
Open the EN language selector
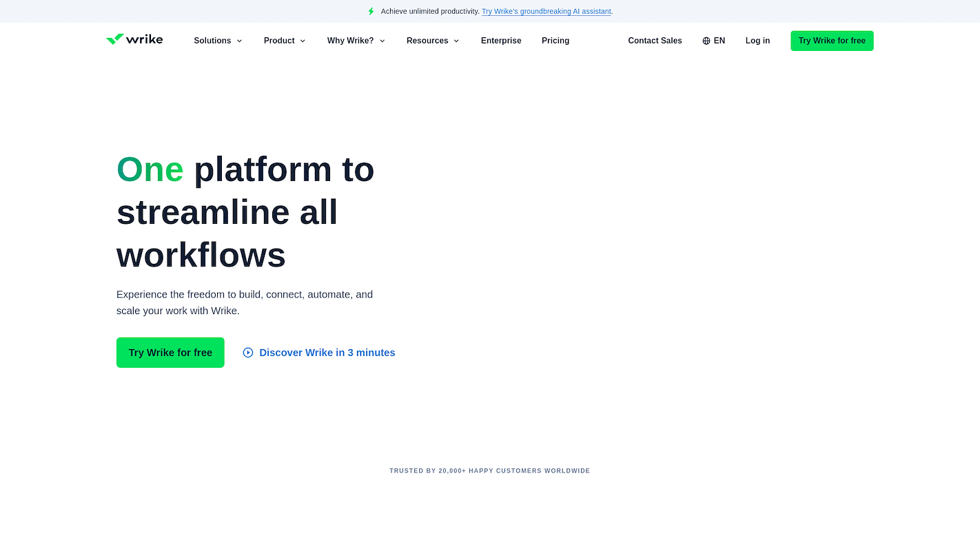click(x=714, y=41)
